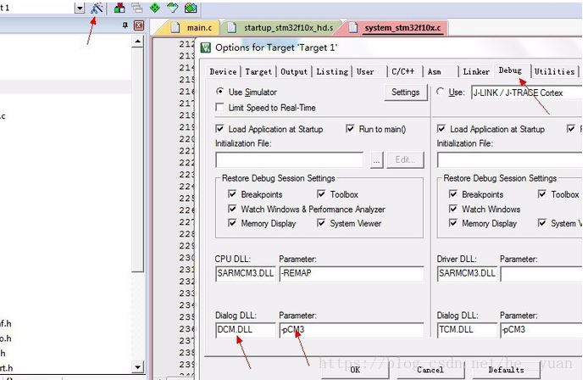Click hardware Dialog DLL Parameter field -pCM3

coord(541,330)
